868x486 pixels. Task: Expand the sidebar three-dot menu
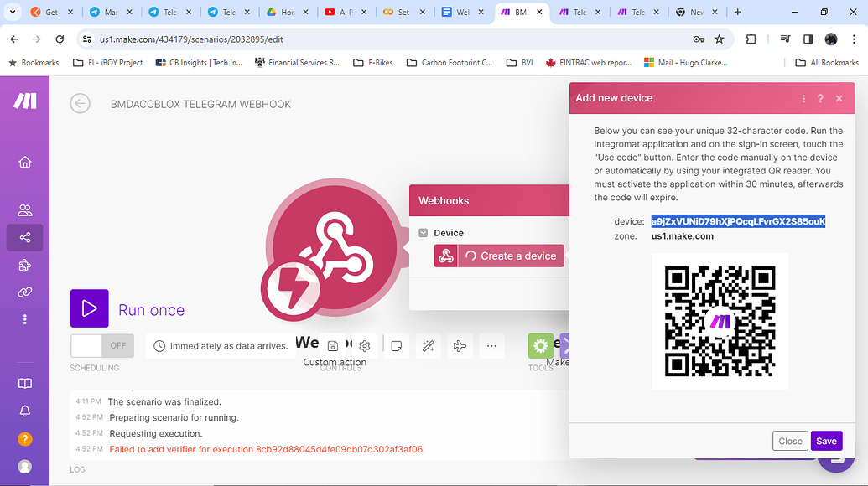(x=24, y=319)
